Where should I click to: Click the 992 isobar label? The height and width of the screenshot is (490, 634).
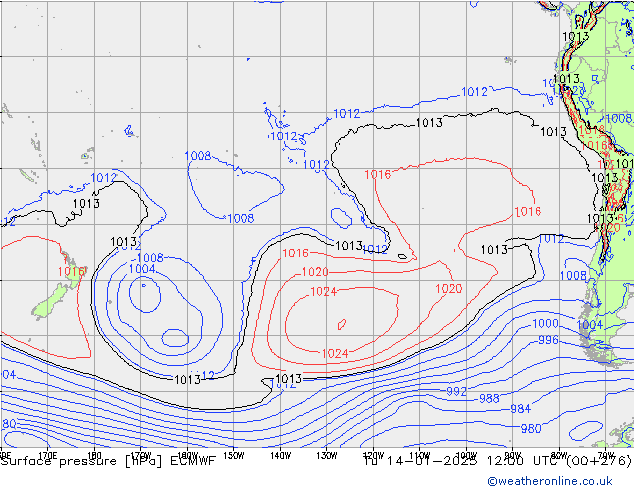coord(456,391)
